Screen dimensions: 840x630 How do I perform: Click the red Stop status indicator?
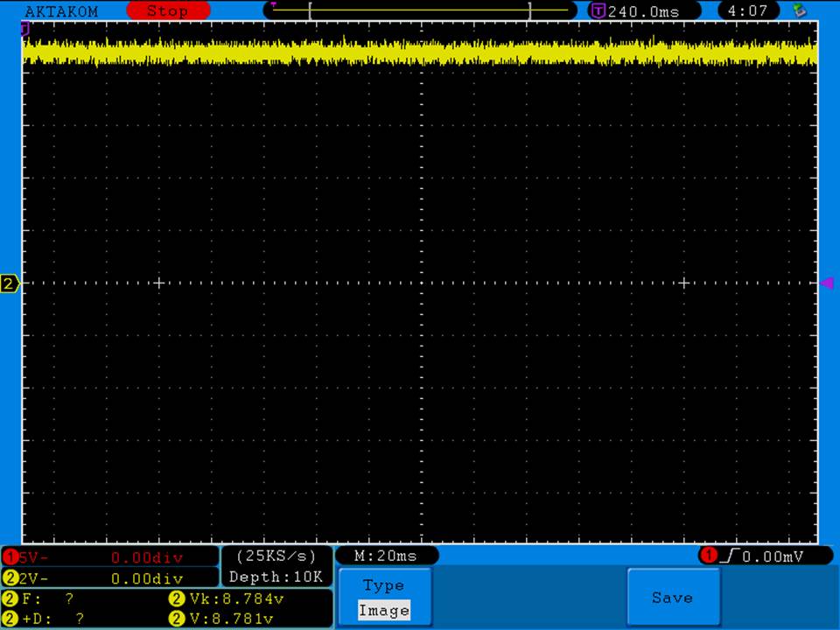tap(168, 11)
